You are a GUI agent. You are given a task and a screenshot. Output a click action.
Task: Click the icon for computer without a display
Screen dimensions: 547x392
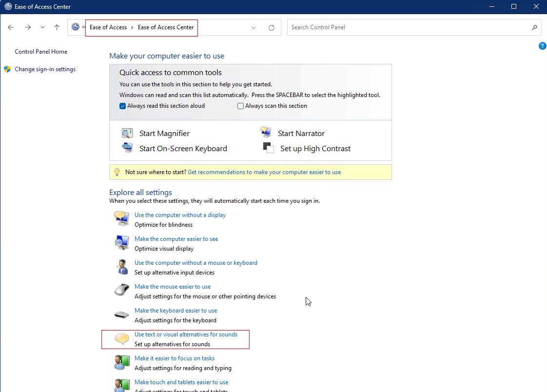[122, 218]
